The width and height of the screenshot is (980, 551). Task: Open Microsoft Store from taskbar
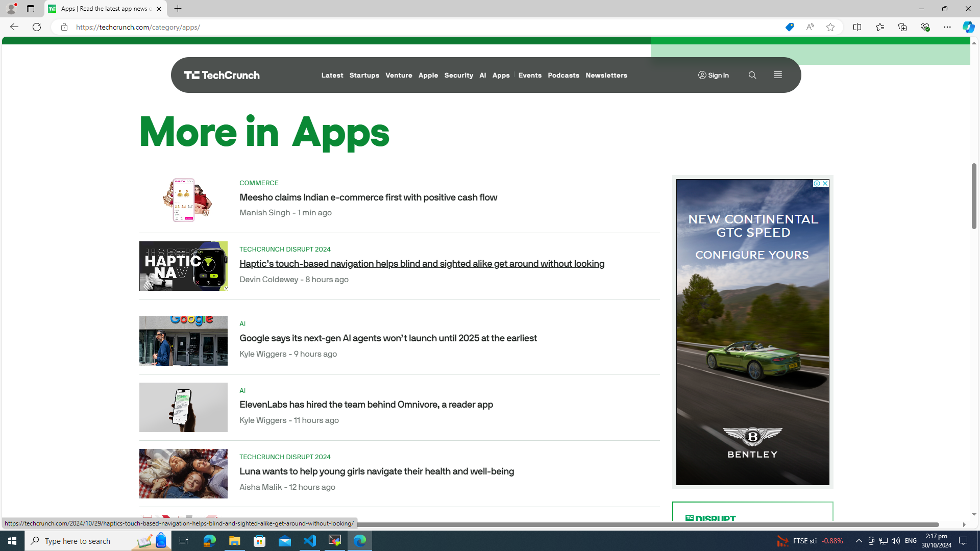pos(260,541)
